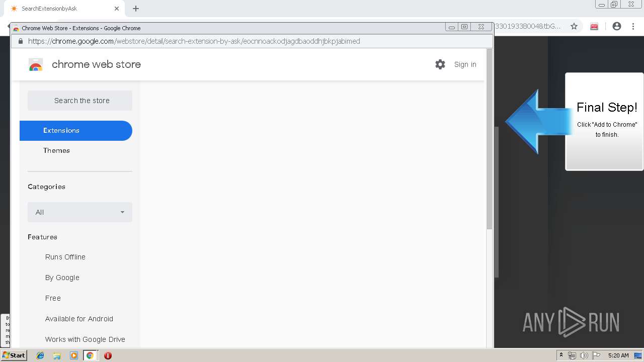Open Chrome three-dot menu
The width and height of the screenshot is (644, 362).
[633, 26]
